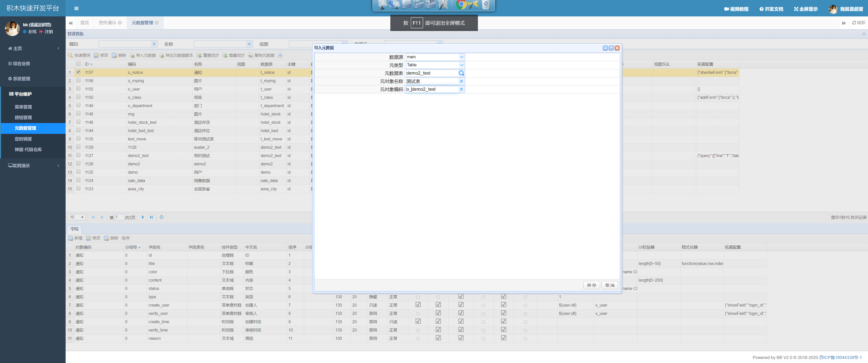Switch to the 控件演示 tab
This screenshot has height=363, width=868.
108,22
